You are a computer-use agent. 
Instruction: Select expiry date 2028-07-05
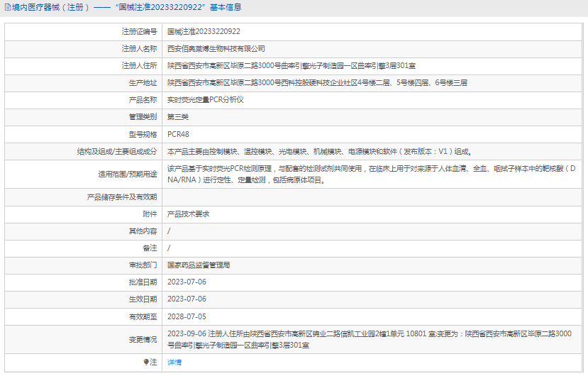click(187, 316)
